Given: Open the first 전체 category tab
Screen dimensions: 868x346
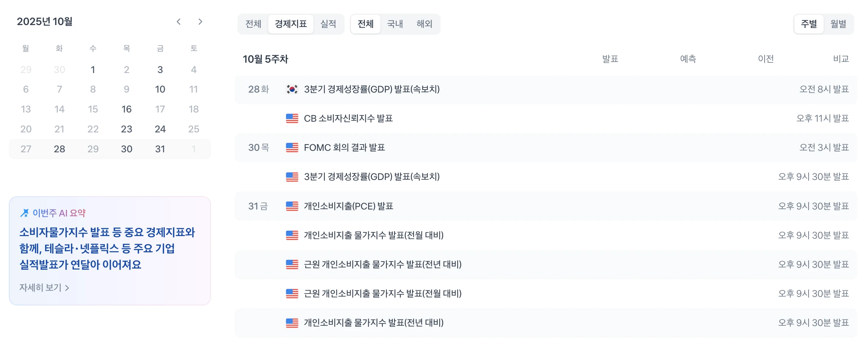Looking at the screenshot, I should (x=253, y=24).
